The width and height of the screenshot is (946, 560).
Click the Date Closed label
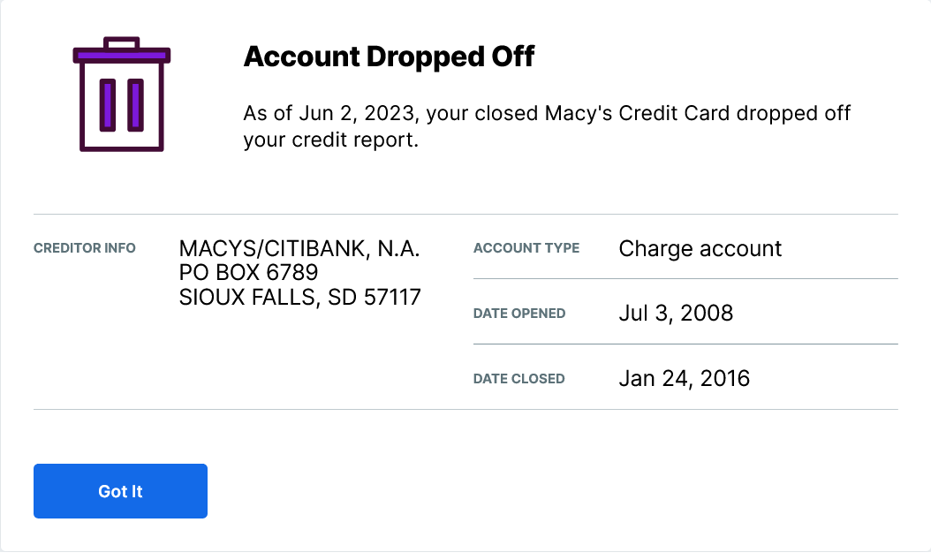519,379
